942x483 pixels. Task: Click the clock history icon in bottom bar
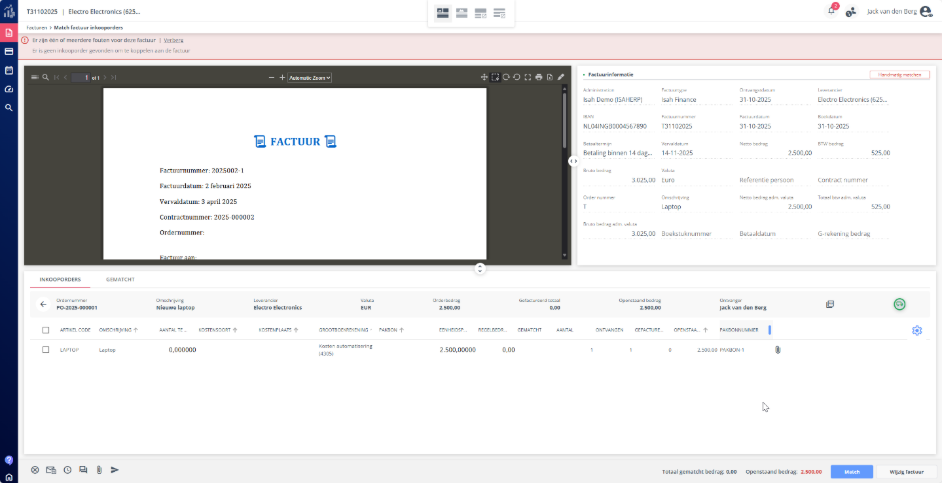(67, 469)
